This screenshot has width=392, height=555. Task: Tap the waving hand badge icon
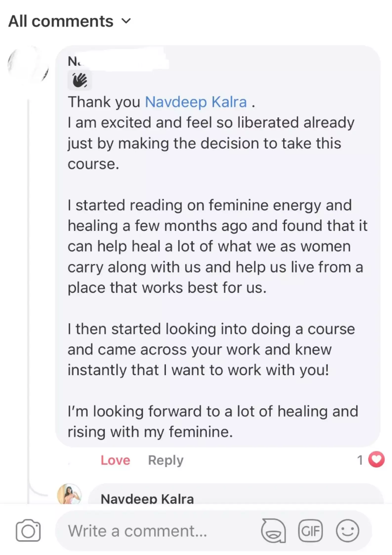coord(80,80)
